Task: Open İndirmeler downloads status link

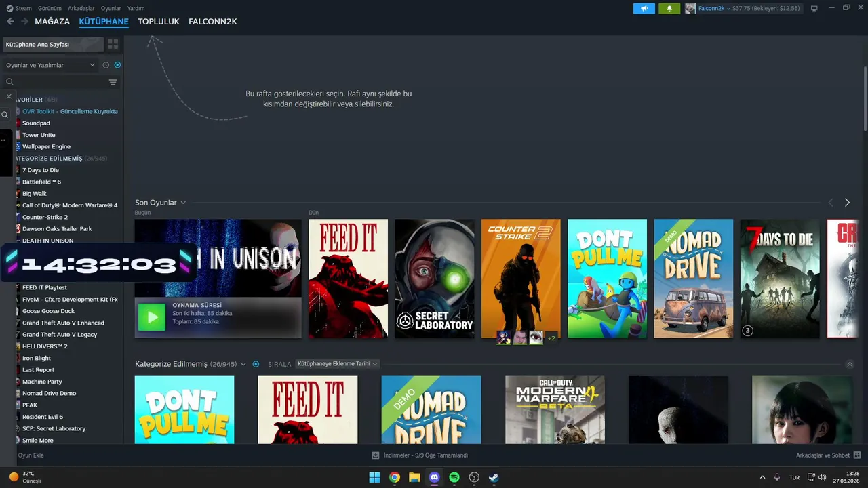Action: [426, 455]
